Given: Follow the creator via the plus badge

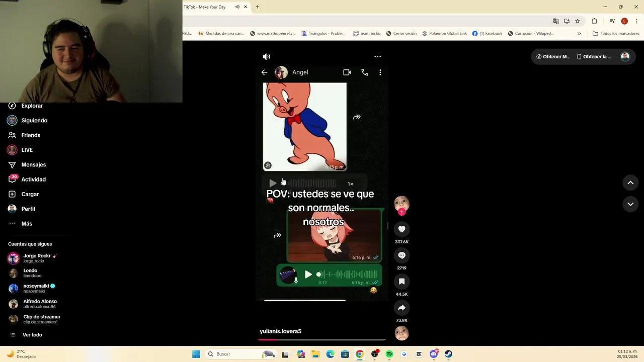Looking at the screenshot, I should [401, 212].
